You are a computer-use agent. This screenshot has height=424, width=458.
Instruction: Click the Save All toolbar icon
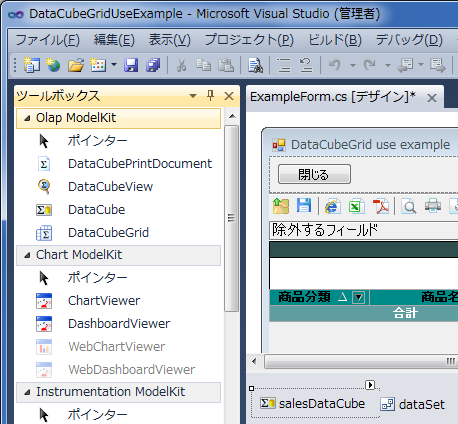pyautogui.click(x=153, y=65)
